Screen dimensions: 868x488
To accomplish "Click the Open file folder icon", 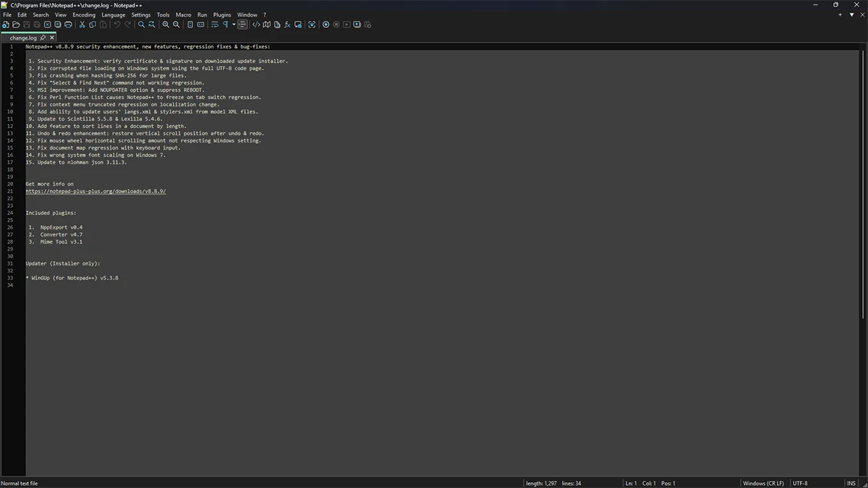I will click(x=16, y=25).
